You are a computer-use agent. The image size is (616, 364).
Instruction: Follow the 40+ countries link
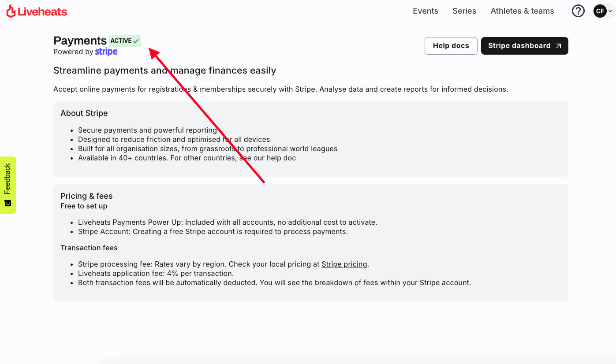[x=142, y=158]
